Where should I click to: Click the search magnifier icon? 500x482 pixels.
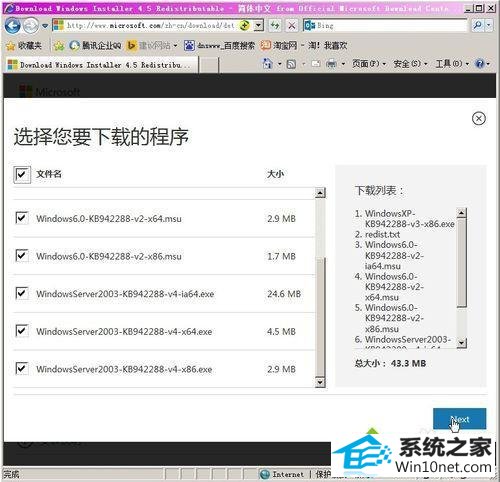(x=478, y=25)
